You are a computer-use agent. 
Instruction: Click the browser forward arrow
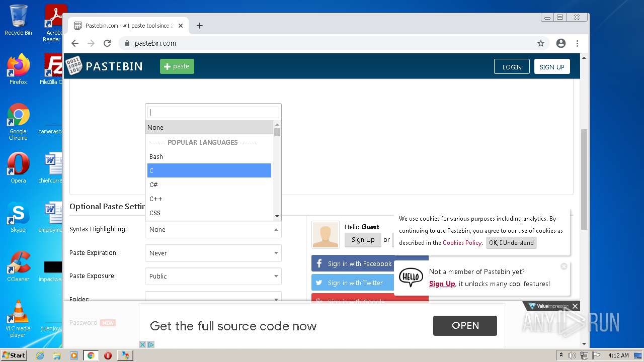pos(91,43)
